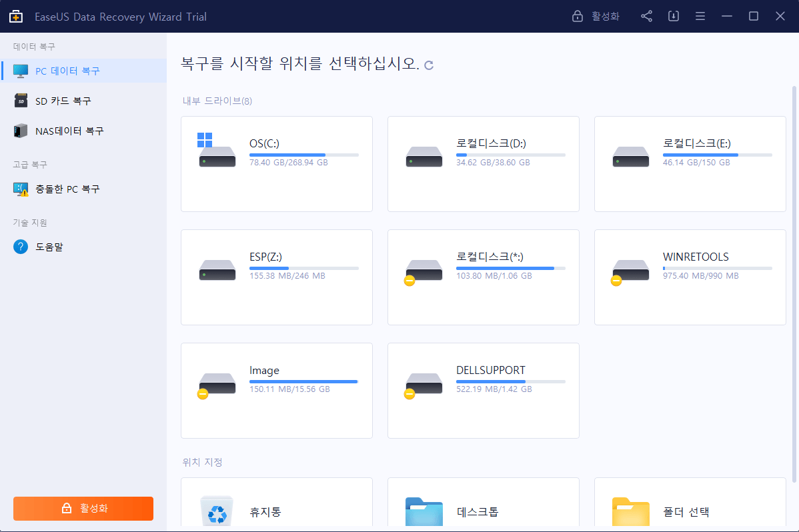Choose 로컬디스크(D:) drive
The height and width of the screenshot is (532, 799).
coord(483,164)
